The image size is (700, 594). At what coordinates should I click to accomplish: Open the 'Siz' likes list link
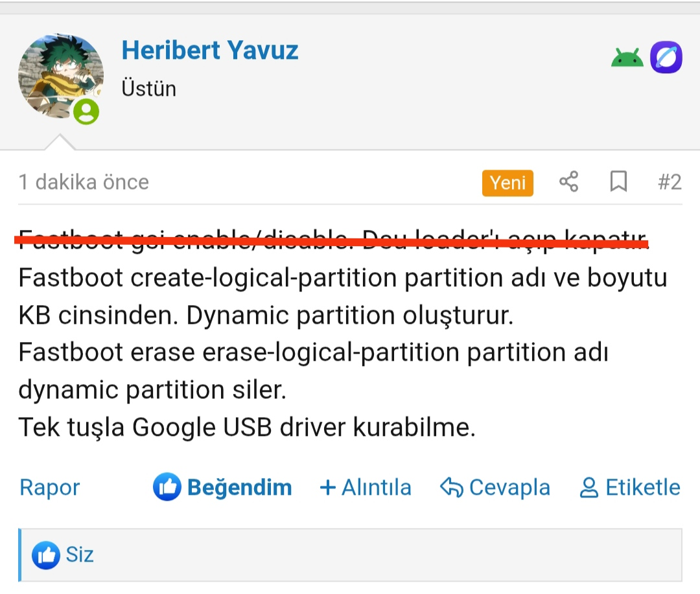click(80, 554)
